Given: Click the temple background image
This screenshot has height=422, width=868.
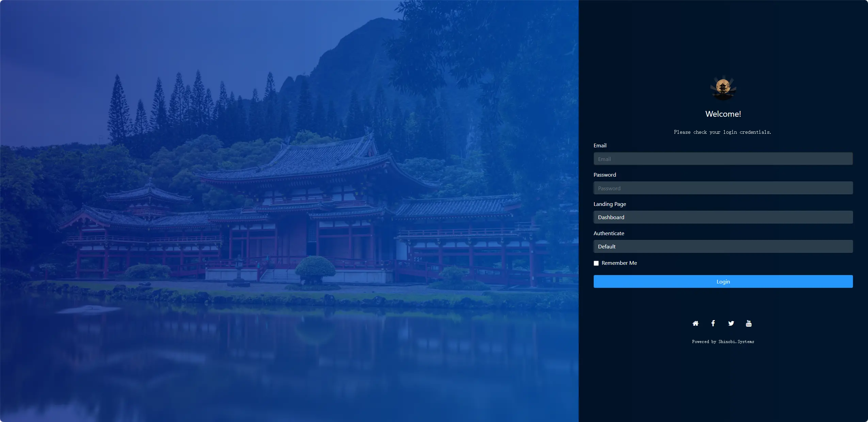Looking at the screenshot, I should (x=289, y=211).
